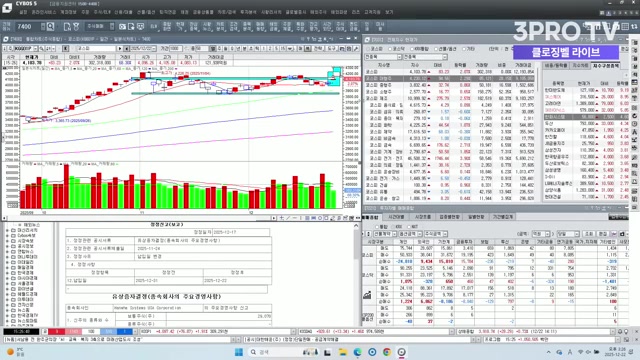Click the monitor-shaped icon after the camera icon
Image resolution: width=640 pixels, height=360 pixels.
tap(140, 27)
